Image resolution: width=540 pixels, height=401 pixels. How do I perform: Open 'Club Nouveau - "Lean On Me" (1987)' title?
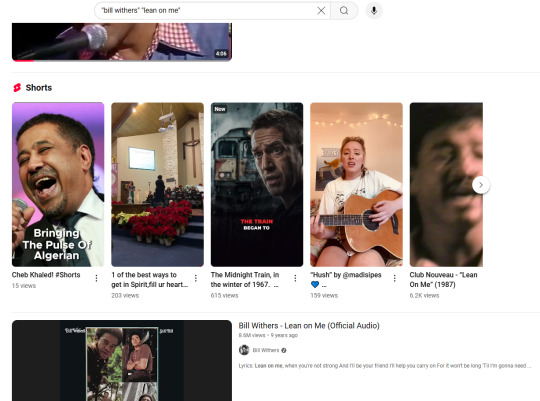(x=444, y=280)
